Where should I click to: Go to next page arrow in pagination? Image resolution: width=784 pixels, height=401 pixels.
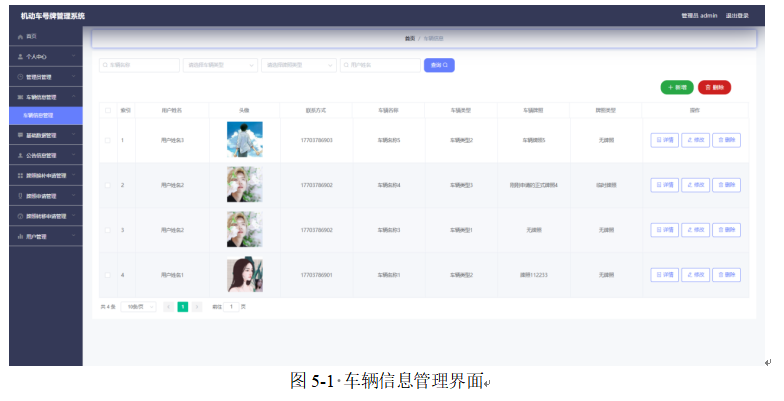[197, 306]
